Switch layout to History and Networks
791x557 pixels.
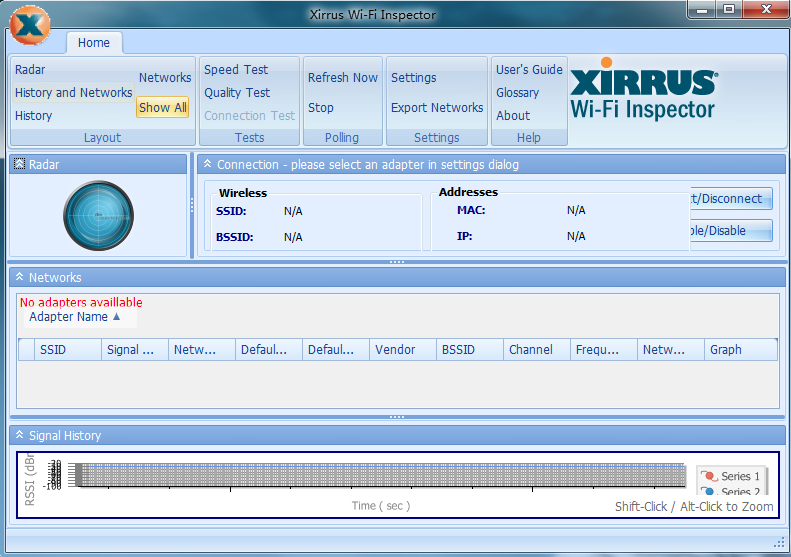(x=73, y=93)
